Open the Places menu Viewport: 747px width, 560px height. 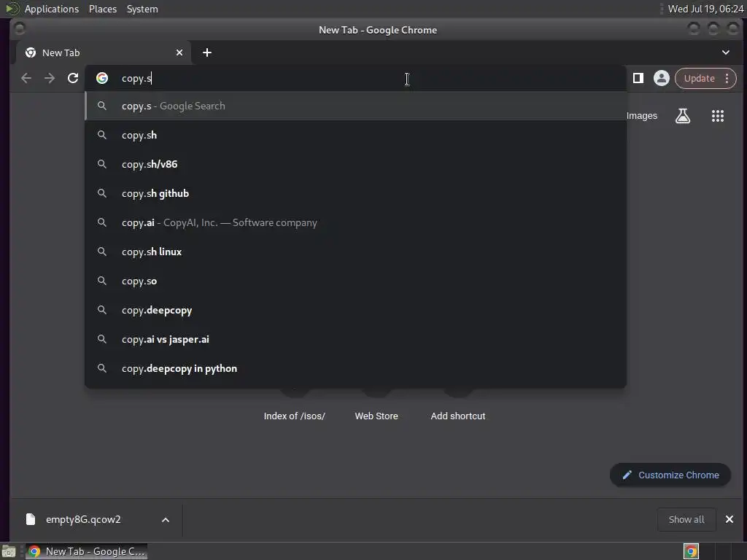coord(102,9)
